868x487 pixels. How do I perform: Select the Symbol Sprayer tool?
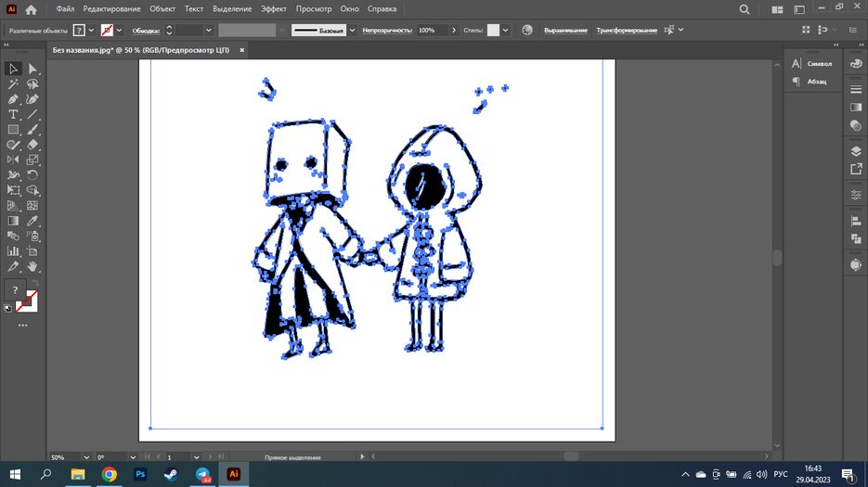tap(32, 237)
